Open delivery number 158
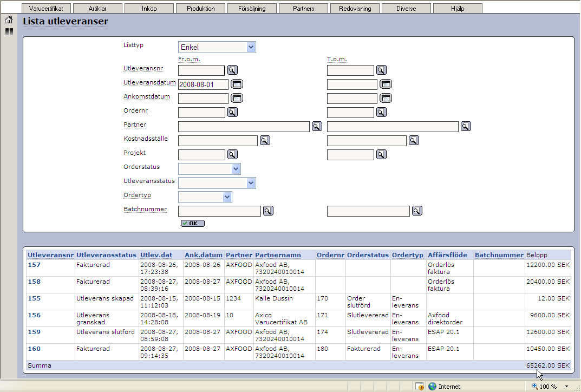This screenshot has height=392, width=581. click(x=34, y=282)
